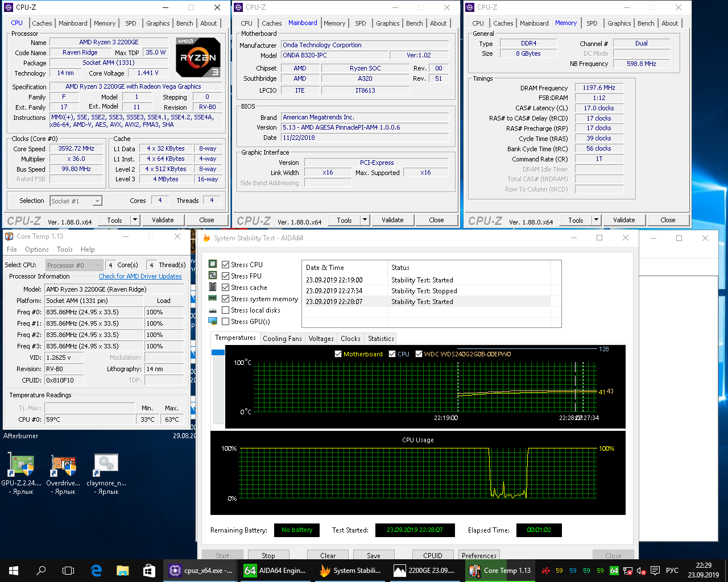Open Preferences in System Stability Test
Image resolution: width=728 pixels, height=582 pixels.
479,555
